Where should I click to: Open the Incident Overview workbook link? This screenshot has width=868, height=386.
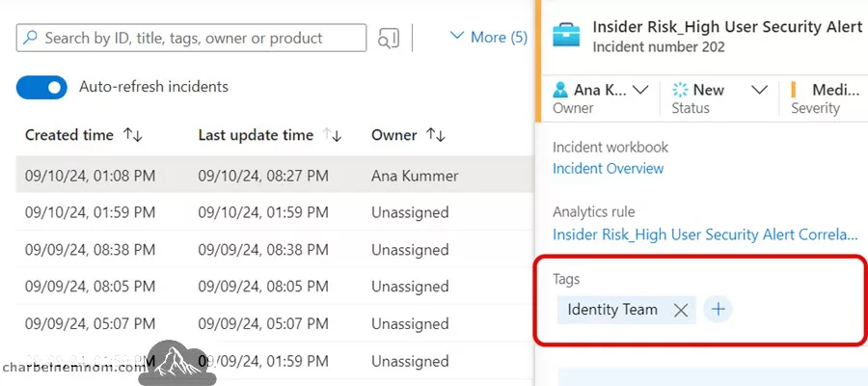(608, 168)
